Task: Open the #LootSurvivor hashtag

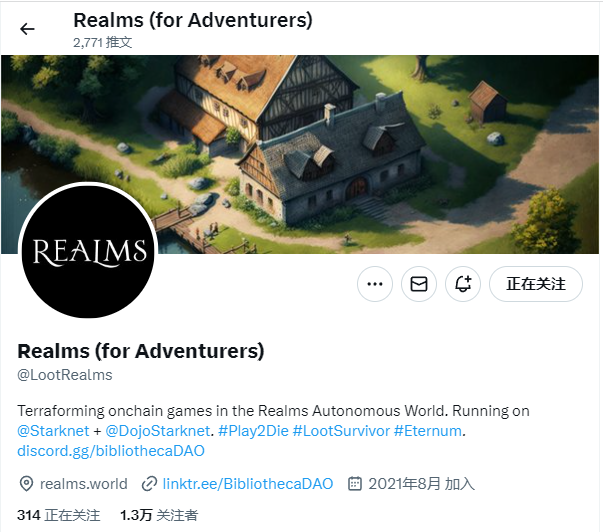Action: (x=341, y=431)
